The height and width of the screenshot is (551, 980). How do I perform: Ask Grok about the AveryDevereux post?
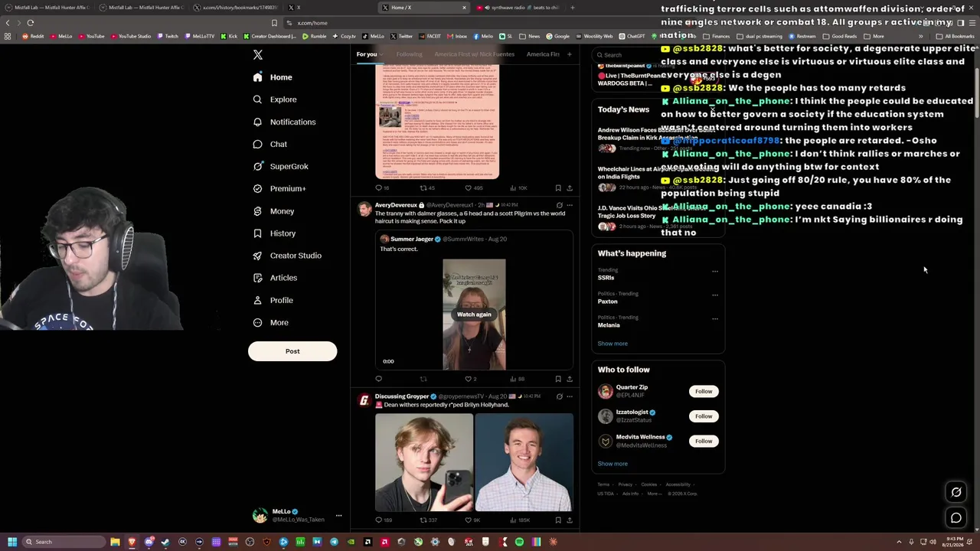559,205
